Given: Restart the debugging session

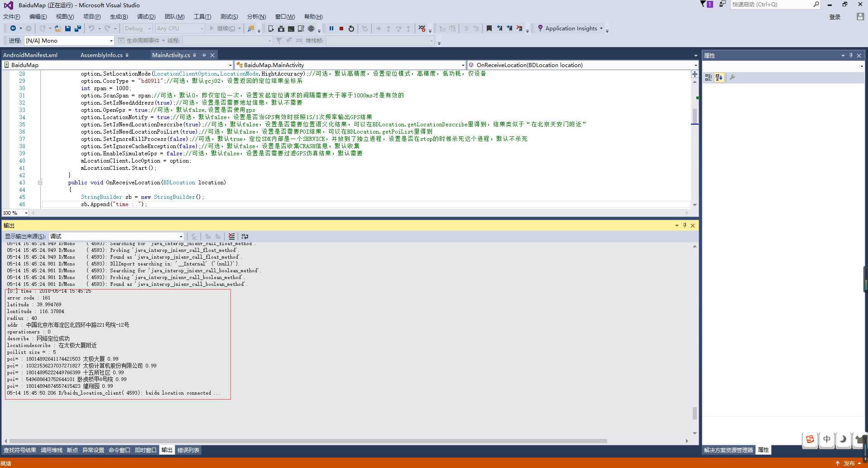Looking at the screenshot, I should [351, 29].
